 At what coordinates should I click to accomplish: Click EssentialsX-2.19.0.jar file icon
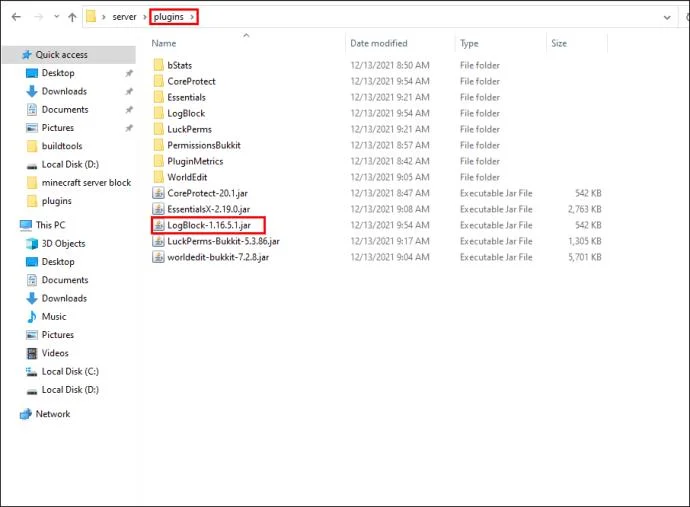(x=158, y=209)
